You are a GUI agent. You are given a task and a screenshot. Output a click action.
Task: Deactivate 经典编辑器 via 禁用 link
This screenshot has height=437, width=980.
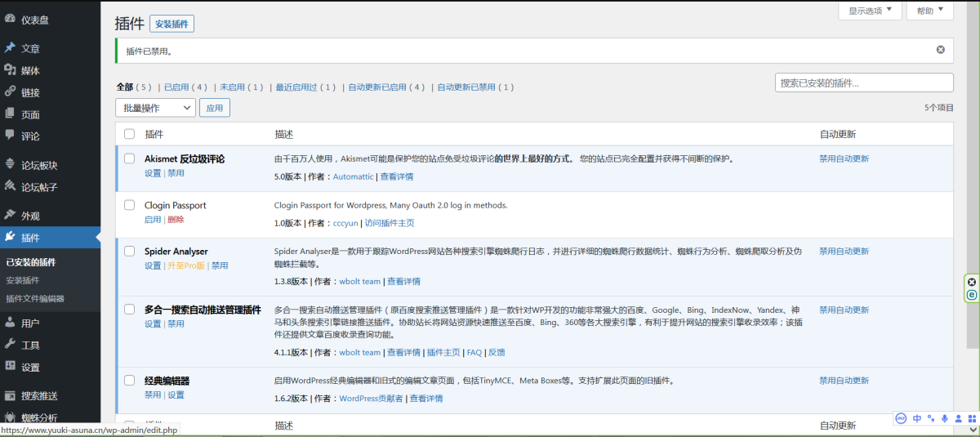pyautogui.click(x=153, y=395)
